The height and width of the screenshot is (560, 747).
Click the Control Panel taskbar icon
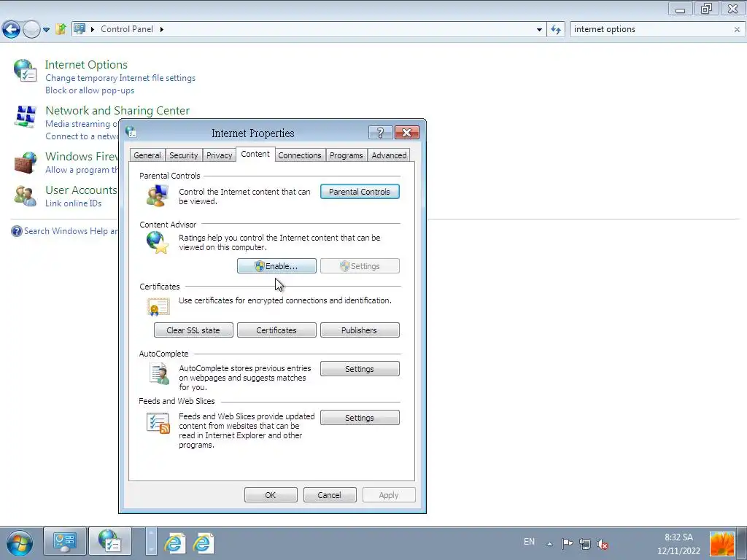65,542
